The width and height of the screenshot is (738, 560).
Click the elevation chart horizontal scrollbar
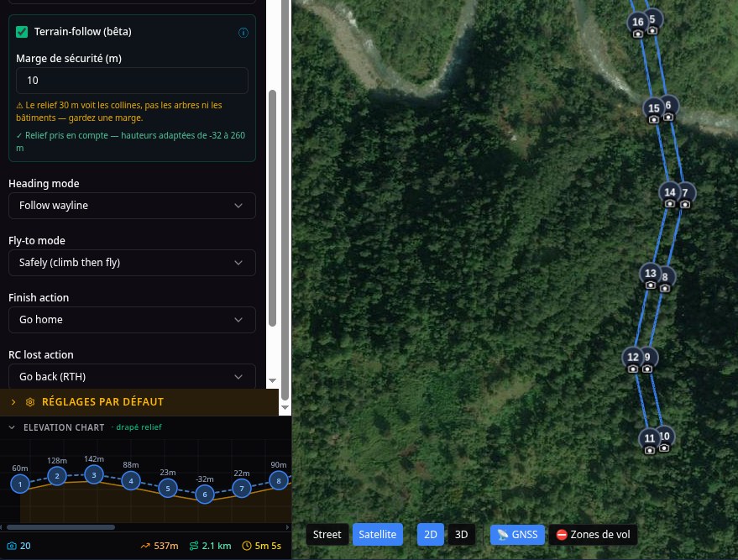(60, 527)
